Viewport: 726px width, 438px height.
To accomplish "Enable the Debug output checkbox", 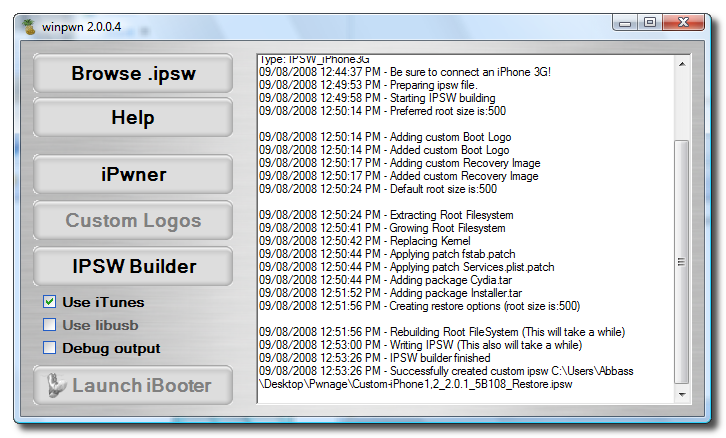I will click(x=49, y=348).
